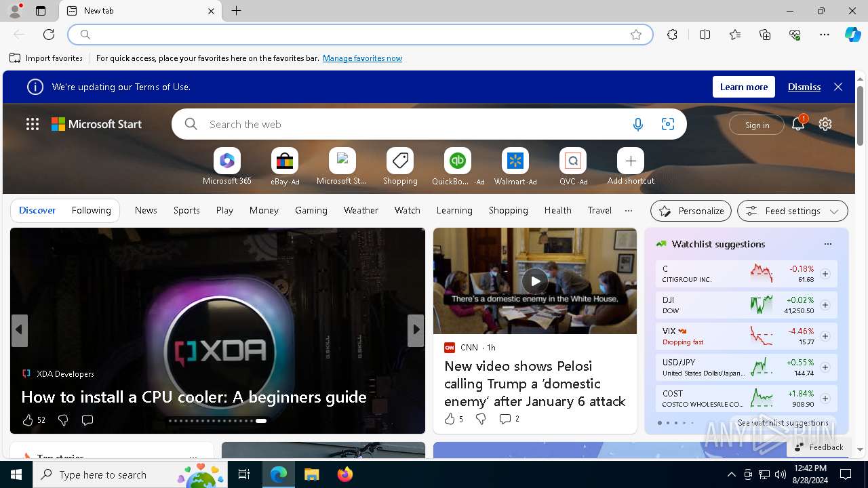Click Dismiss link in banner
The width and height of the screenshot is (868, 488).
pos(804,87)
